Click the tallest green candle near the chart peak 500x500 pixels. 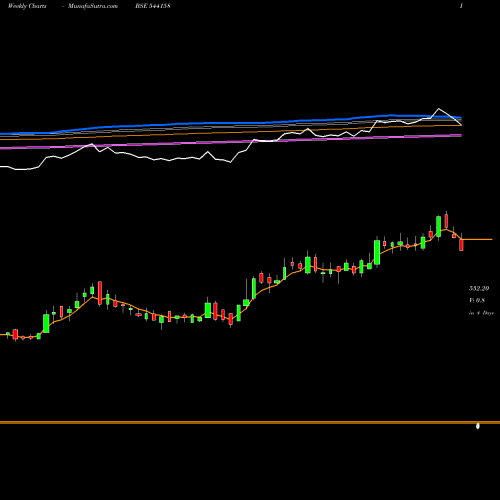click(x=439, y=227)
